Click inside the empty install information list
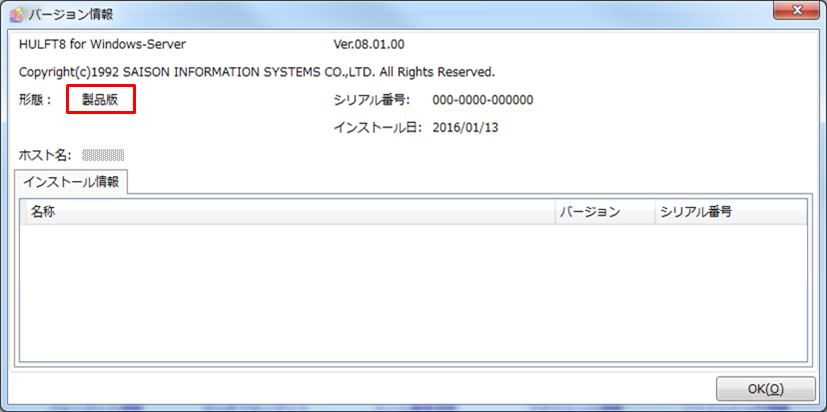This screenshot has height=412, width=827. [x=412, y=292]
